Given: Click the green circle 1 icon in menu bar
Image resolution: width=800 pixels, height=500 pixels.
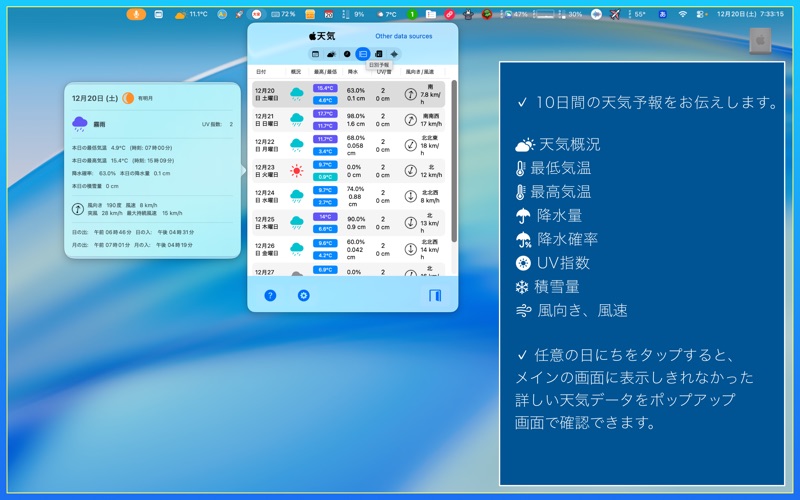Looking at the screenshot, I should [411, 14].
